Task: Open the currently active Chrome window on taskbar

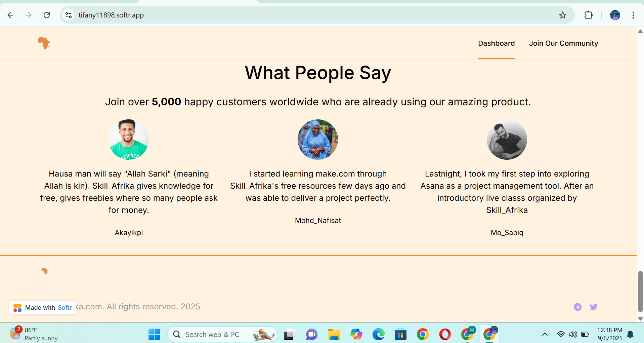Action: [x=490, y=334]
